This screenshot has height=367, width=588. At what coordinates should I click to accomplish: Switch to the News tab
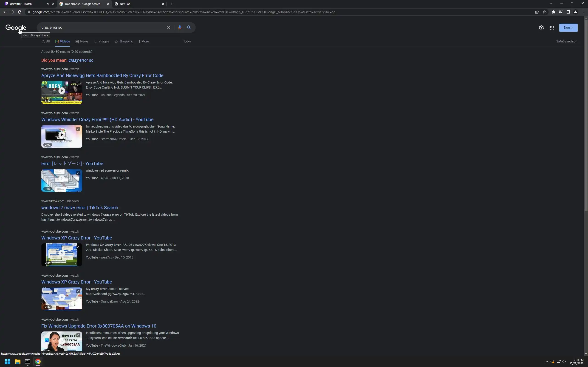pos(82,41)
